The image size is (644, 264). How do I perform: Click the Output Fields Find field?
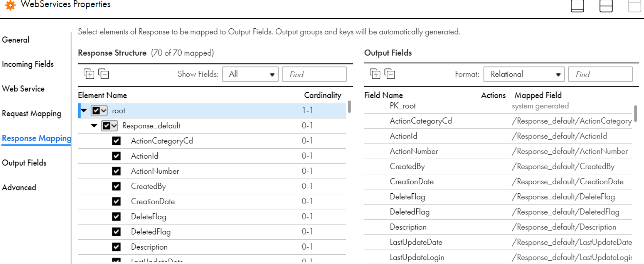click(x=600, y=74)
